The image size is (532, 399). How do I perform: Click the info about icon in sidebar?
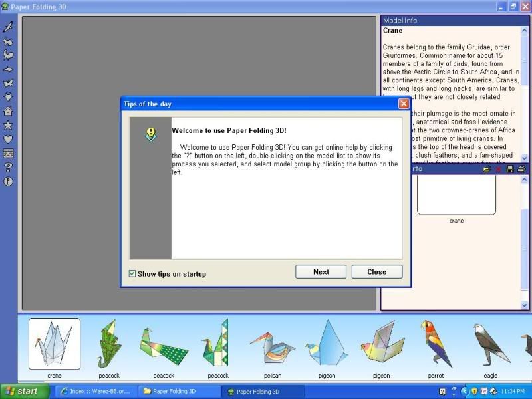click(x=8, y=181)
